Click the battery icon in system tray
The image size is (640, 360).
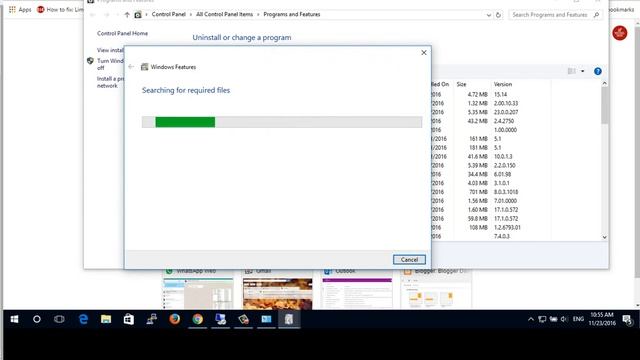(x=553, y=319)
